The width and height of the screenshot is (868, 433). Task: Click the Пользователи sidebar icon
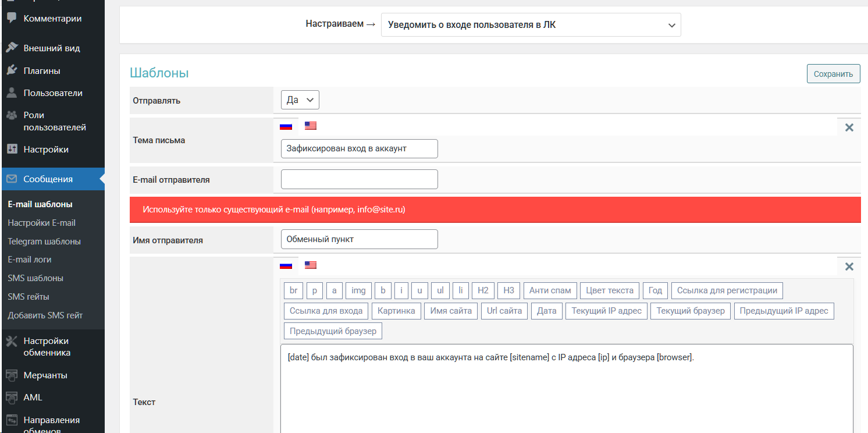pyautogui.click(x=12, y=93)
